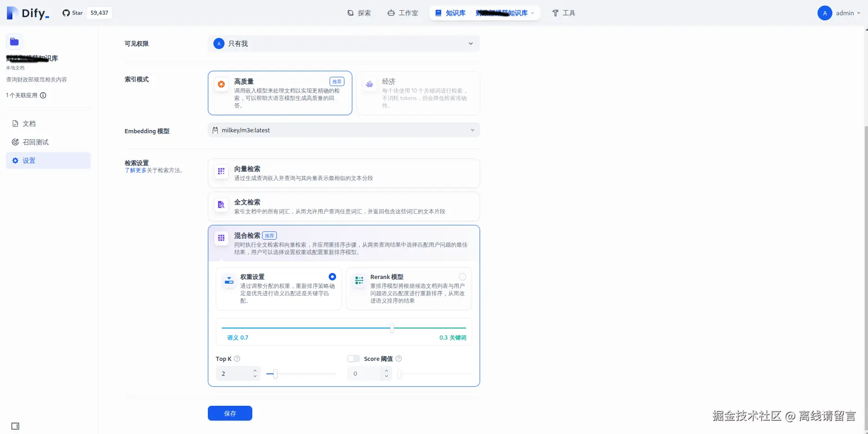
Task: Click the 推荐 badge on 高质量 card
Action: (337, 81)
